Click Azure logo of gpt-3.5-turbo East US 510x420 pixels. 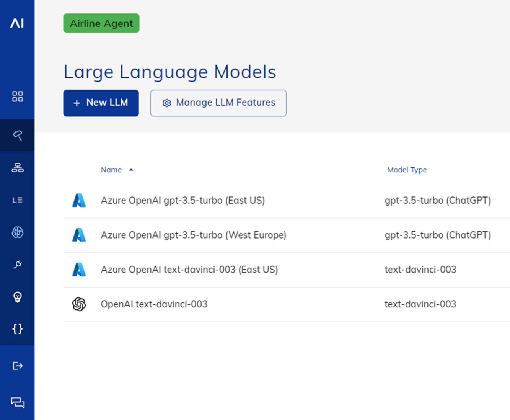tap(79, 200)
